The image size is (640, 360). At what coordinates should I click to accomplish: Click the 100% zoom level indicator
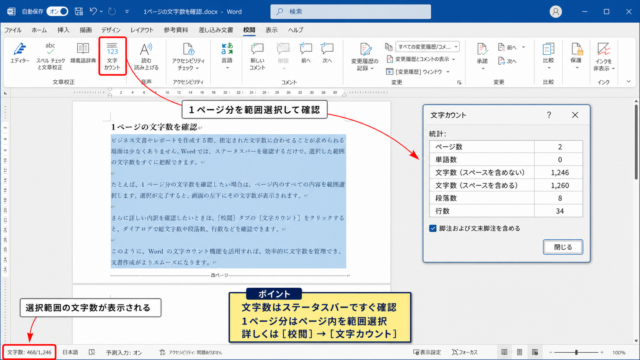coord(619,352)
